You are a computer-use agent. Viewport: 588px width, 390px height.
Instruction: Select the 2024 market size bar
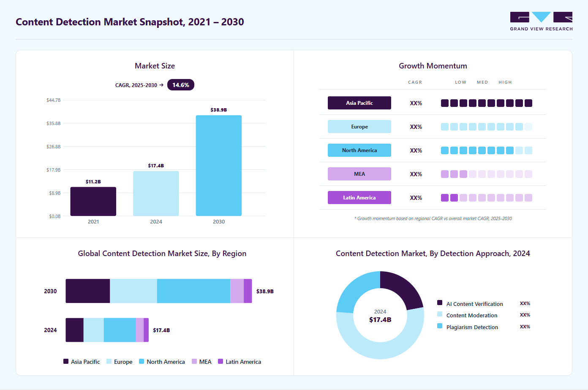pos(156,194)
